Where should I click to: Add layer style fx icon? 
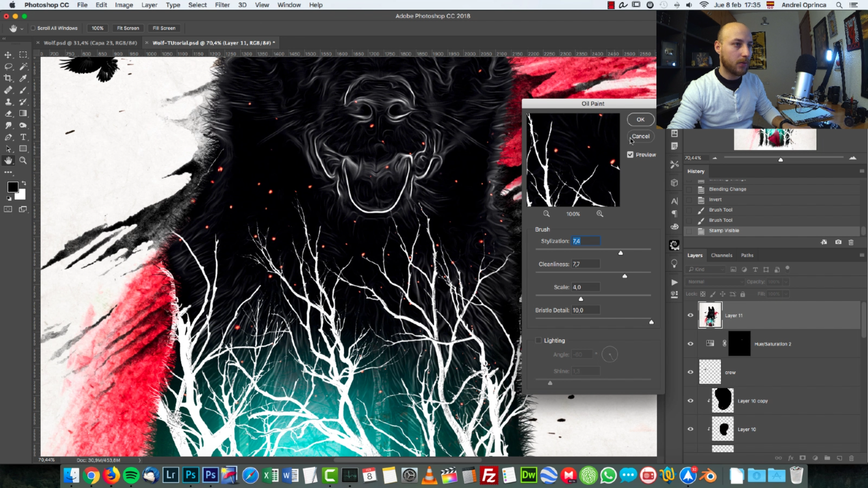click(791, 458)
